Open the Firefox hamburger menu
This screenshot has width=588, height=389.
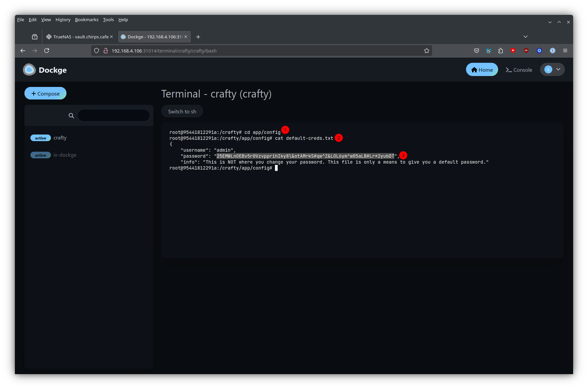tap(565, 51)
